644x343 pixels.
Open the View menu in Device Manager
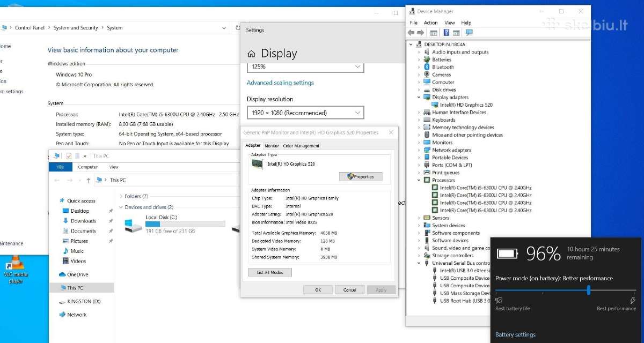pyautogui.click(x=450, y=23)
